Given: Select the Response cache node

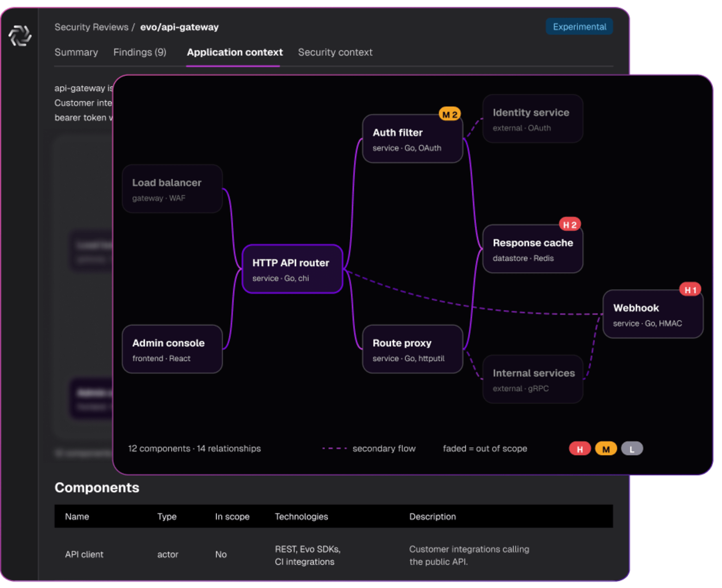Looking at the screenshot, I should point(533,249).
